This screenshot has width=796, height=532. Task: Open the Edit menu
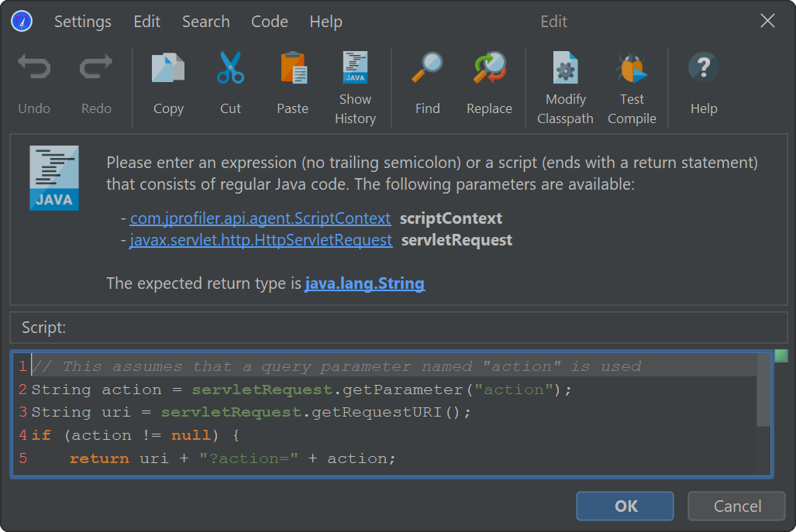coord(147,22)
